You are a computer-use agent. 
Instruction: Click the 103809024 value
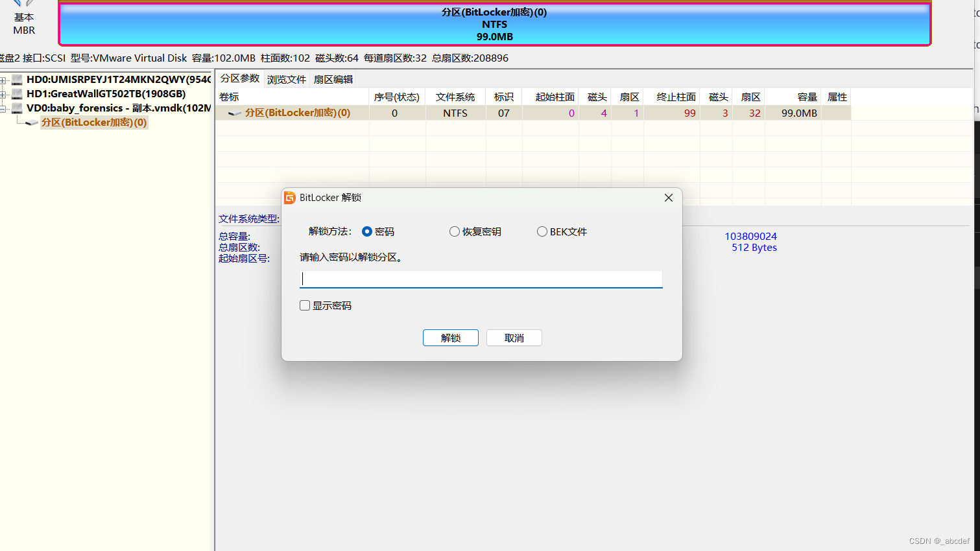(750, 237)
